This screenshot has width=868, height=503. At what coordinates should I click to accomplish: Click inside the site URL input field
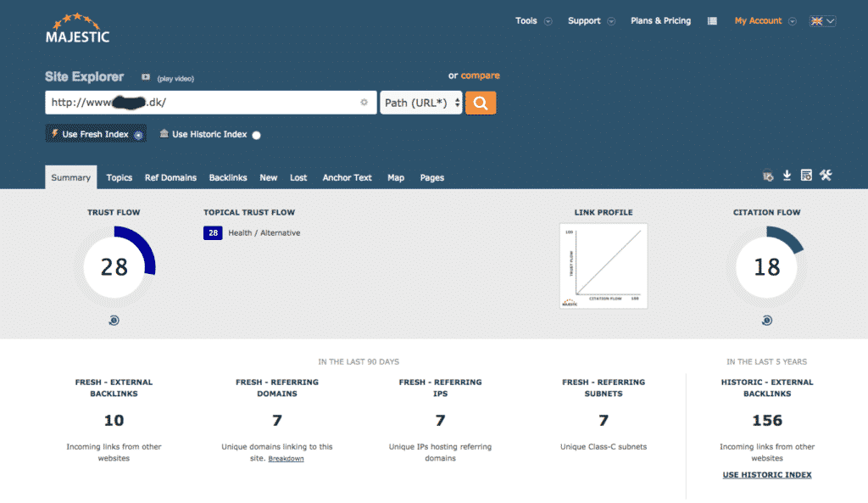[x=210, y=103]
